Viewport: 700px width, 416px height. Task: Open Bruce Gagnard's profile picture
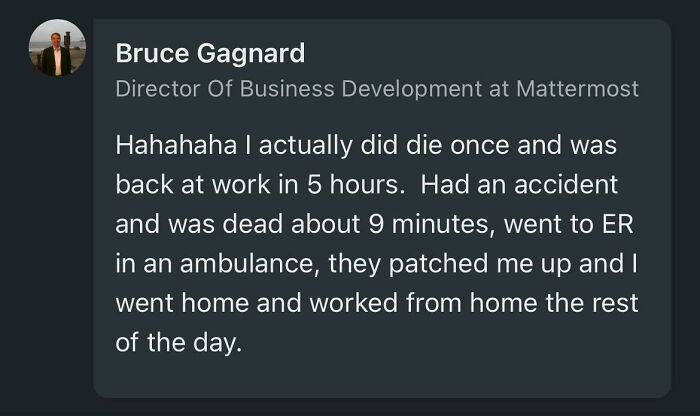pyautogui.click(x=57, y=48)
